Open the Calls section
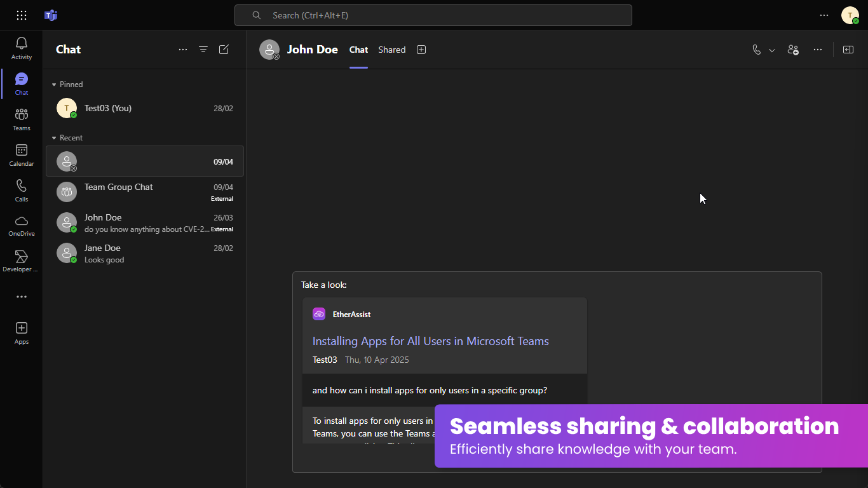The width and height of the screenshot is (868, 488). [22, 191]
